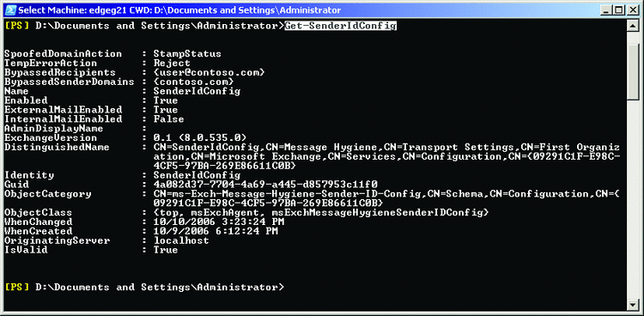
Task: Click the InternalMailEnabled False value
Action: [169, 119]
